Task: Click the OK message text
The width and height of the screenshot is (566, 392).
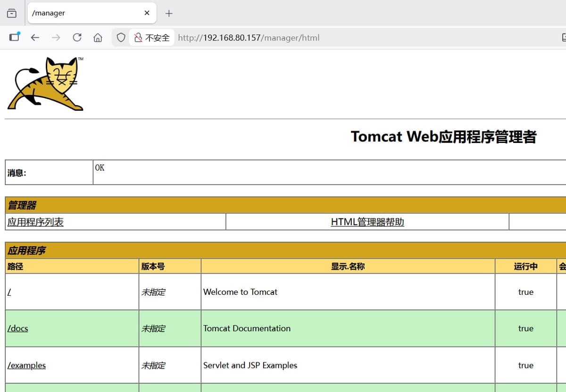Action: pyautogui.click(x=100, y=167)
